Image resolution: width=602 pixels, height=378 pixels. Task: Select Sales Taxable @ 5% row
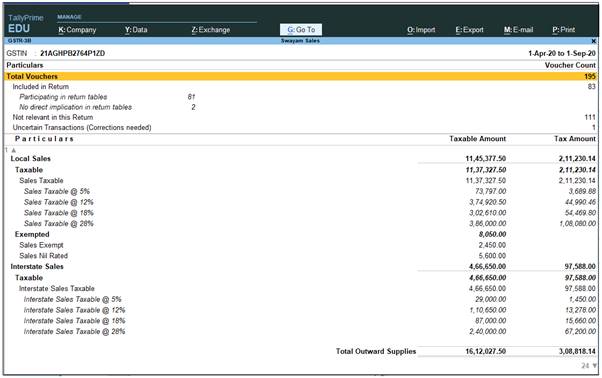click(301, 191)
